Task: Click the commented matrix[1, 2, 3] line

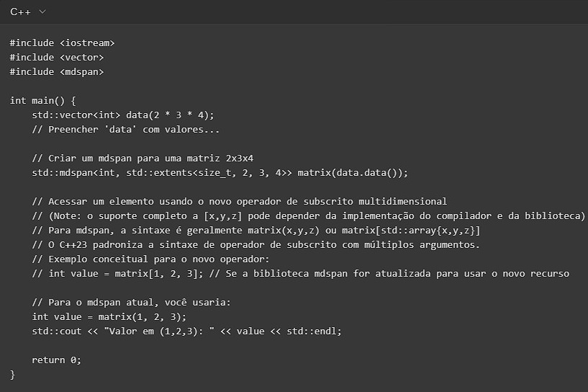Action: click(x=301, y=273)
